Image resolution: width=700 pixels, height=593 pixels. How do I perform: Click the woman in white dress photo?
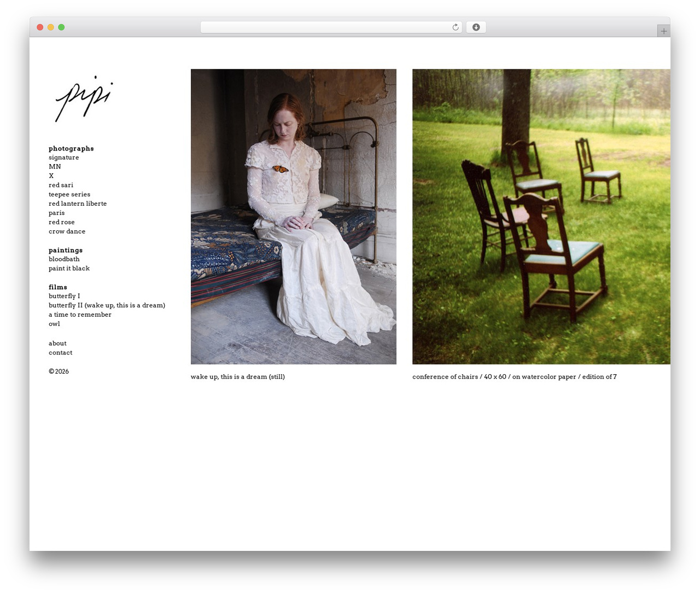[294, 217]
